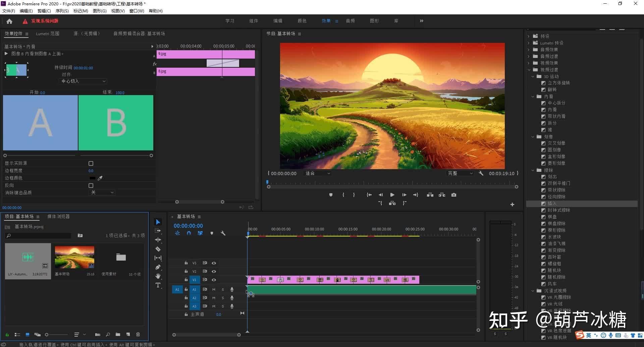Open the 序列(S) menu
Screen dimensions: 644x347
tap(62, 11)
